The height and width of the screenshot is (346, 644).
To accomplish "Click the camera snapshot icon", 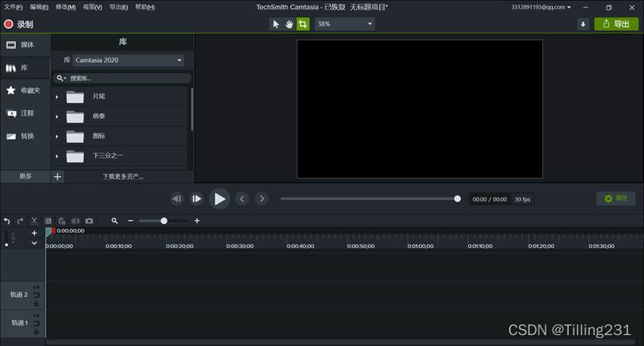I will pyautogui.click(x=89, y=221).
